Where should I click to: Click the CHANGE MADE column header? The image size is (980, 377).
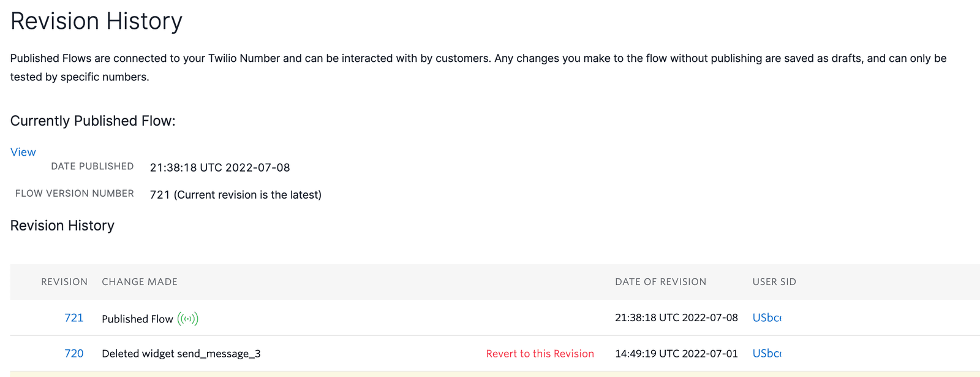tap(140, 281)
